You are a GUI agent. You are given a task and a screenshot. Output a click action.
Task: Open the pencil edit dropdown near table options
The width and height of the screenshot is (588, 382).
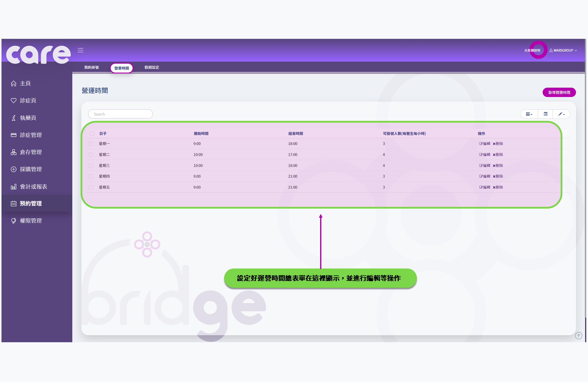click(561, 114)
